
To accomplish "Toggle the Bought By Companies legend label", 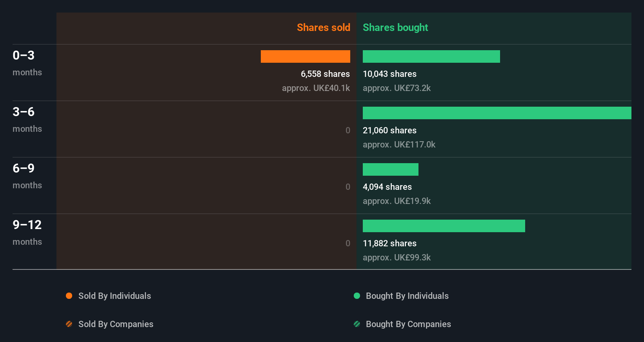I will 408,324.
